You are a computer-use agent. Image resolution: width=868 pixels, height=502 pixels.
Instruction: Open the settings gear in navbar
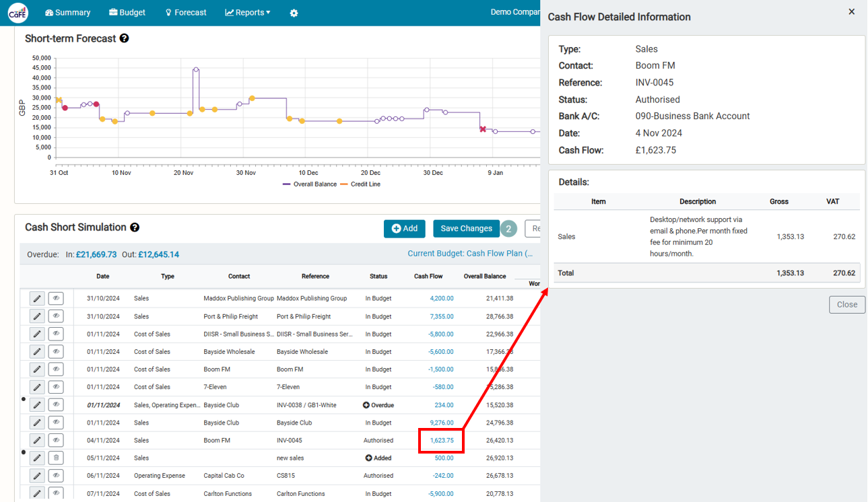294,13
